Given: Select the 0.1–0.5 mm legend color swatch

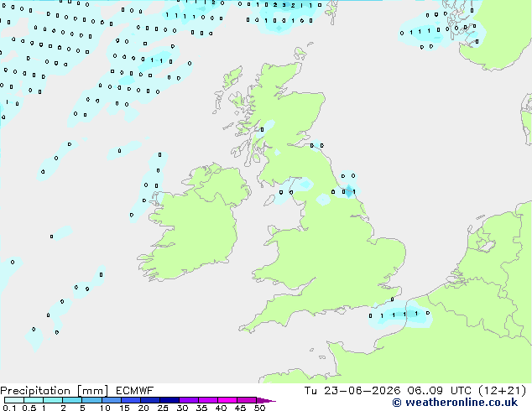Looking at the screenshot, I should 14,400.
